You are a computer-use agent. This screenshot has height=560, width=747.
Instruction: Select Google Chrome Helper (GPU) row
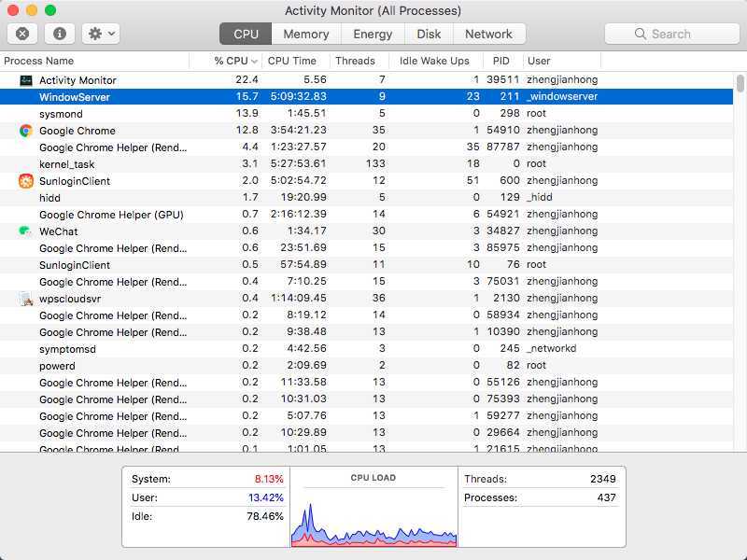(366, 215)
